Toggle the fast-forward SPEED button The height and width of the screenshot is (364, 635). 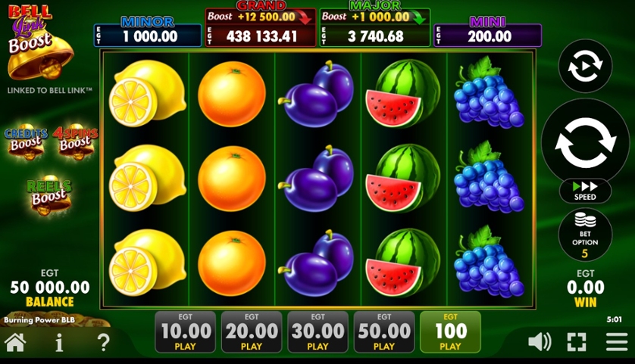pyautogui.click(x=585, y=191)
